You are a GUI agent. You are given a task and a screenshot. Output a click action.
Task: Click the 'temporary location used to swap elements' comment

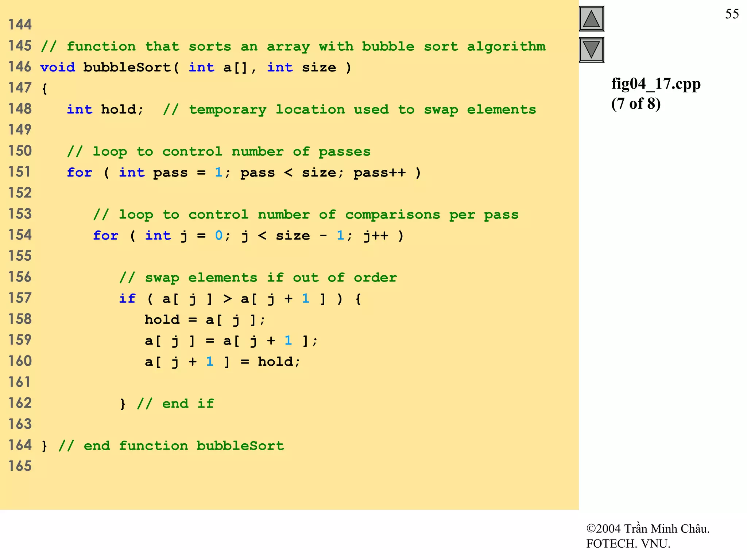coord(349,110)
